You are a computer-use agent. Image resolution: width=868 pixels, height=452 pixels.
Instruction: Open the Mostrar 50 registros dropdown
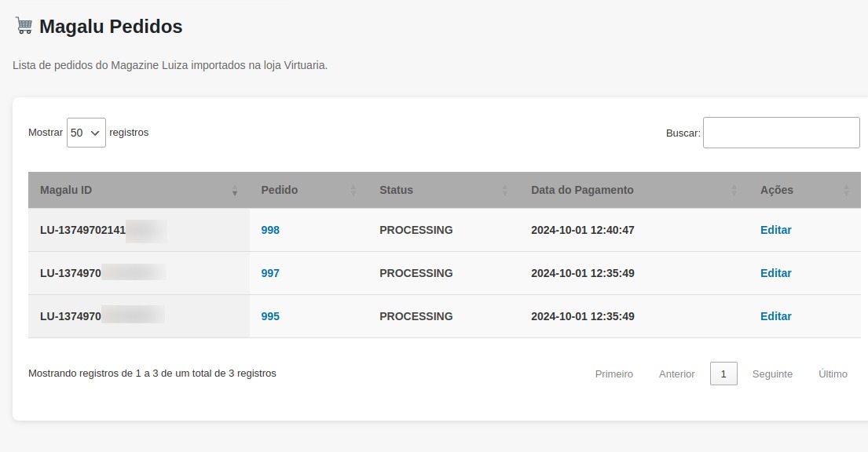click(86, 132)
